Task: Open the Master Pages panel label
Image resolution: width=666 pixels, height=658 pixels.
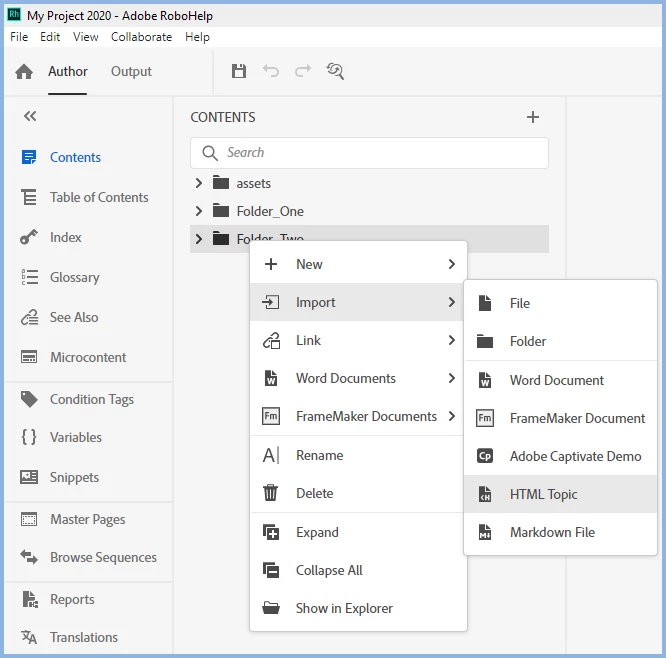Action: (x=87, y=520)
